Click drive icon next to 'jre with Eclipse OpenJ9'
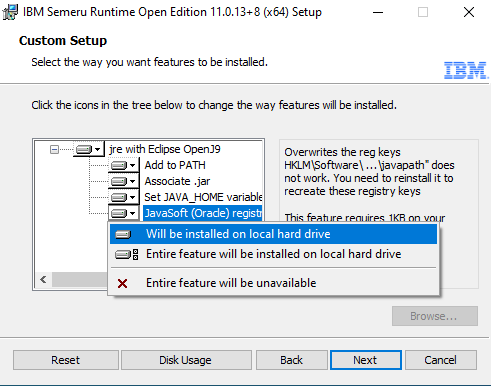Image resolution: width=491 pixels, height=386 pixels. (x=84, y=149)
